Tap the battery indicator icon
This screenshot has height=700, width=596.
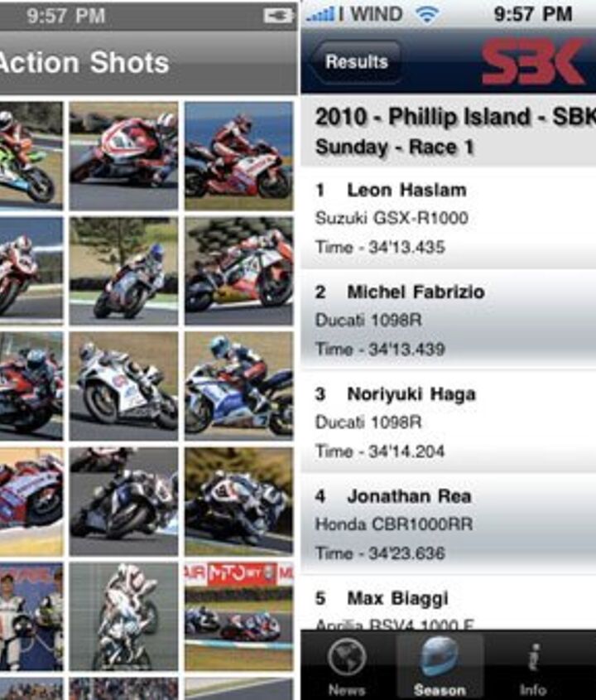point(277,16)
